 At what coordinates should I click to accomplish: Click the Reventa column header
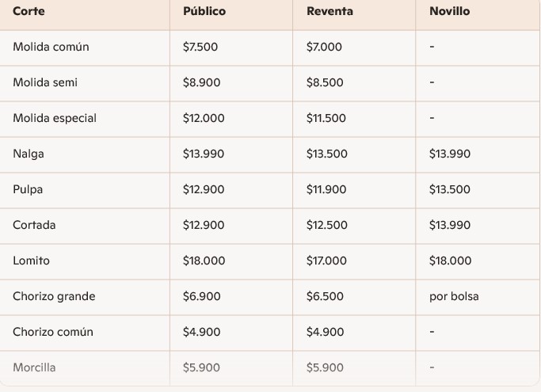[330, 11]
